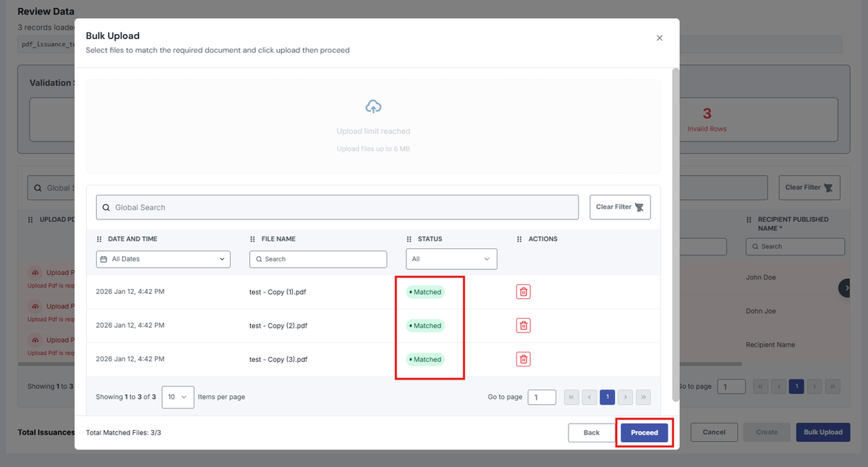Click the Clear Filter button in the dialog
The image size is (868, 467).
pos(620,207)
